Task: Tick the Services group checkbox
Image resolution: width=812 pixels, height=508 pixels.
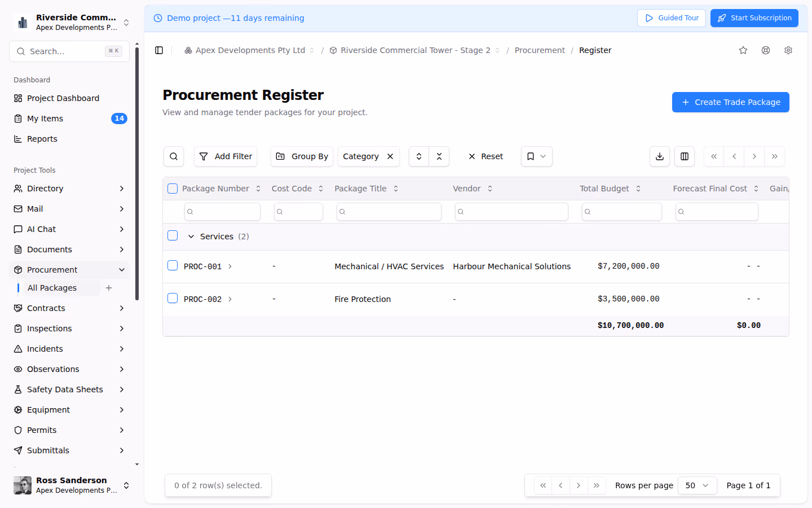Action: 173,235
